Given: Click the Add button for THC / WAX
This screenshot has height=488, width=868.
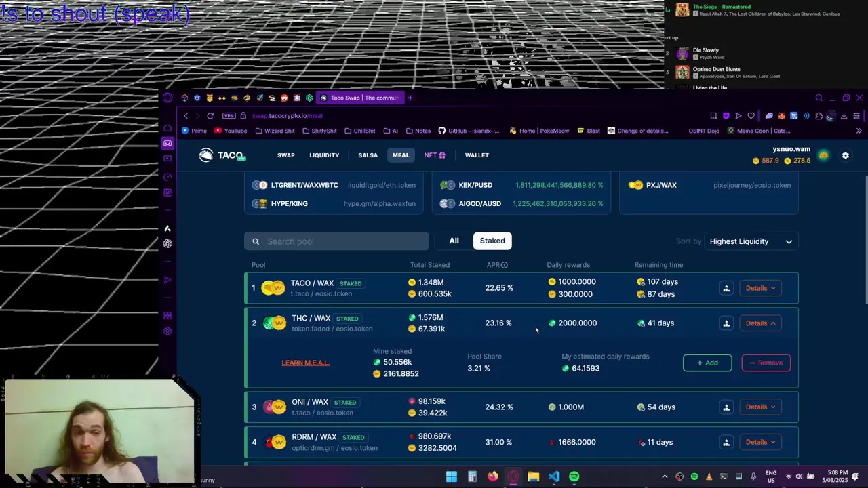Looking at the screenshot, I should coord(707,363).
